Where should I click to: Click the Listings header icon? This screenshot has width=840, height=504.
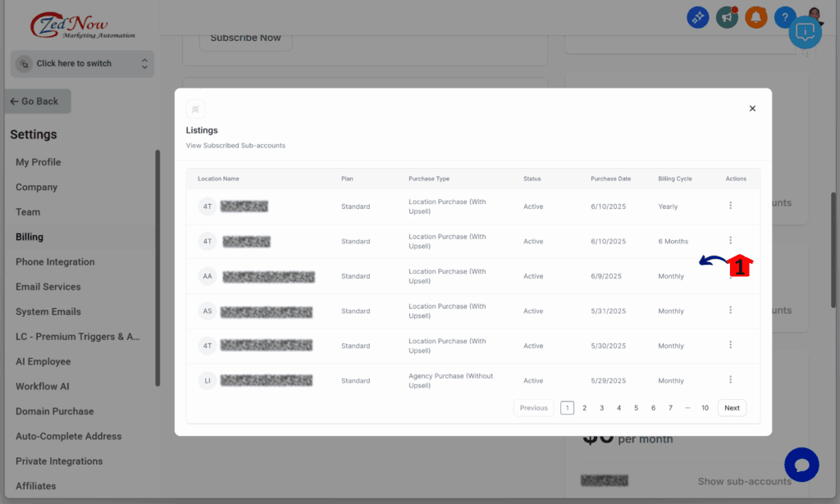click(195, 109)
